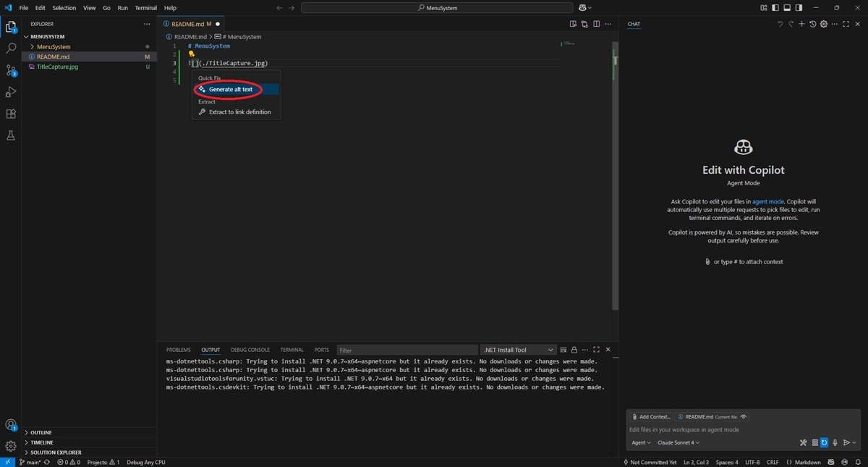Start voice chat with microphone icon
Image resolution: width=868 pixels, height=467 pixels.
835,442
